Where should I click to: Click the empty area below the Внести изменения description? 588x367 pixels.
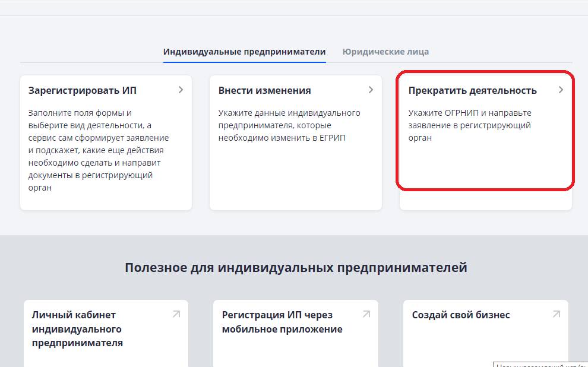(x=296, y=178)
